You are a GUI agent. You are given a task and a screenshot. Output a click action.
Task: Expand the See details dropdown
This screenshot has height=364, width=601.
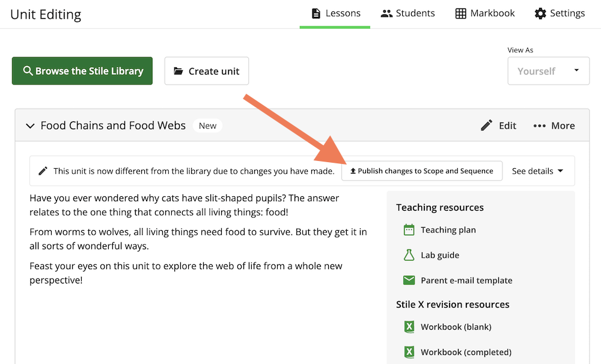(537, 171)
